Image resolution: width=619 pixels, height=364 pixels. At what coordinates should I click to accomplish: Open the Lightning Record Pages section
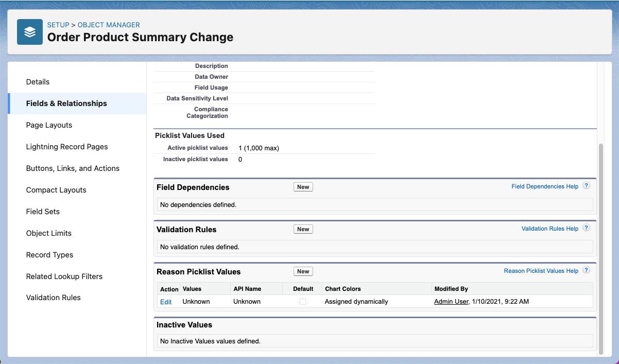click(x=67, y=146)
